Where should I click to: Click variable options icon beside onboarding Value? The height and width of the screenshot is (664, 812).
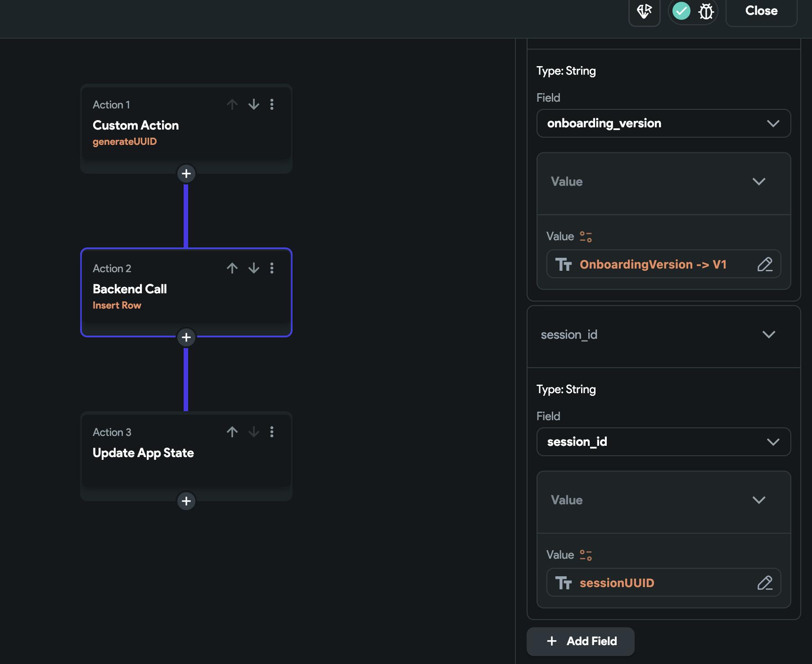click(586, 237)
